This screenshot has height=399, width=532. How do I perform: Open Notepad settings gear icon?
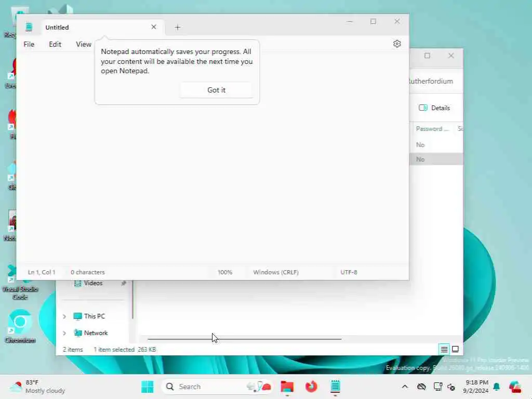pyautogui.click(x=397, y=44)
